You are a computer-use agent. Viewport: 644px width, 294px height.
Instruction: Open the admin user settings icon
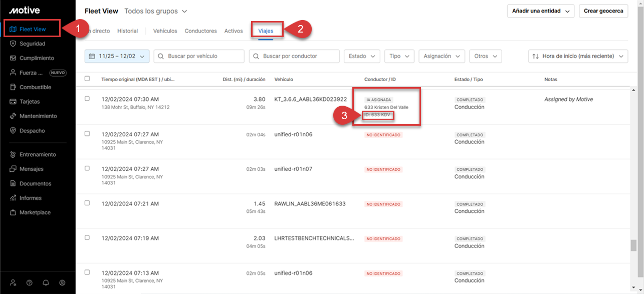coord(13,282)
